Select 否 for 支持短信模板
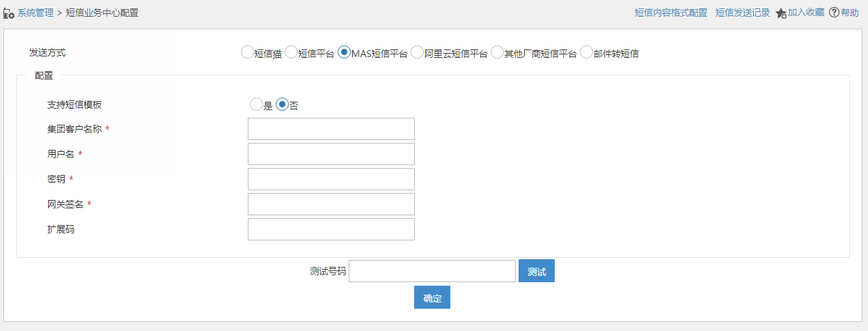This screenshot has height=331, width=868. [x=282, y=105]
